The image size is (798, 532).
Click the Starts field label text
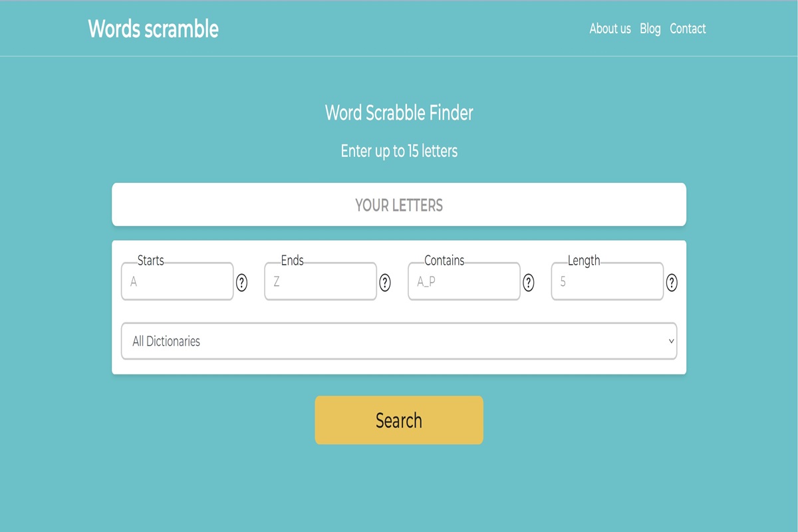tap(150, 261)
